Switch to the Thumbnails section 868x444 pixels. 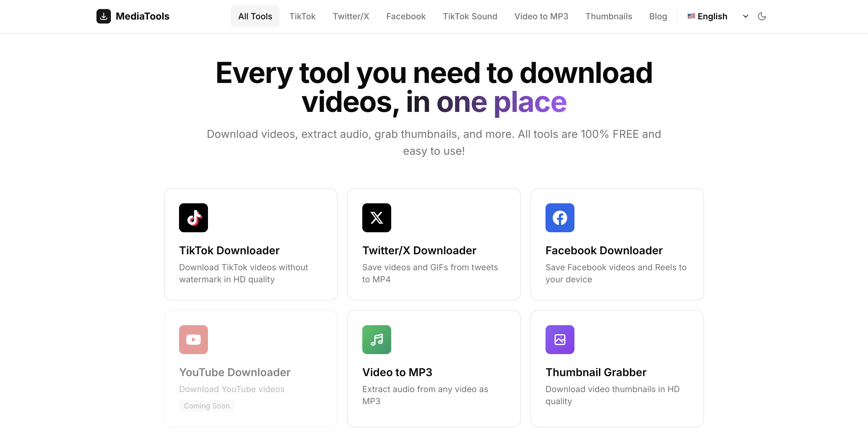point(609,16)
